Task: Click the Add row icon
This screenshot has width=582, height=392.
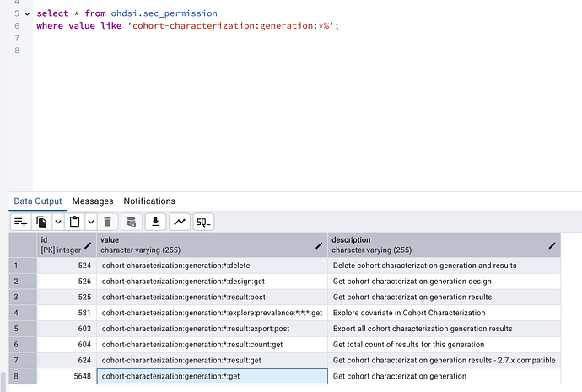Action: [21, 222]
